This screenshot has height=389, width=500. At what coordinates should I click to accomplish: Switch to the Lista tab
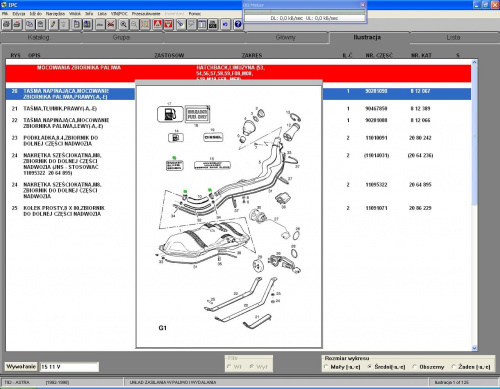click(x=453, y=38)
